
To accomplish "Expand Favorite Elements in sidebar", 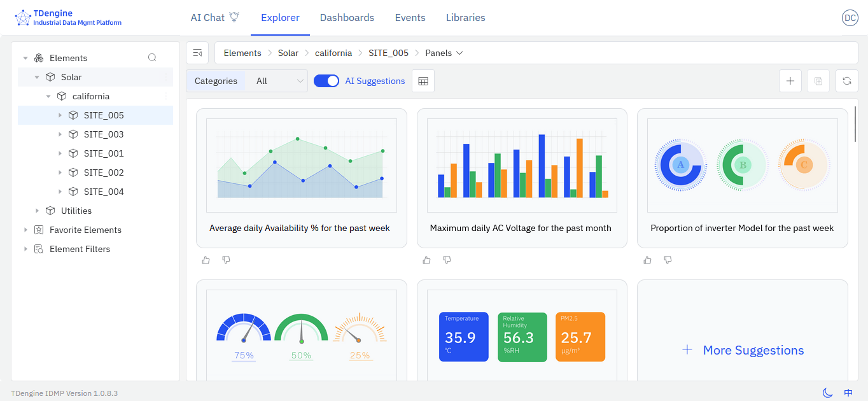I will 25,230.
